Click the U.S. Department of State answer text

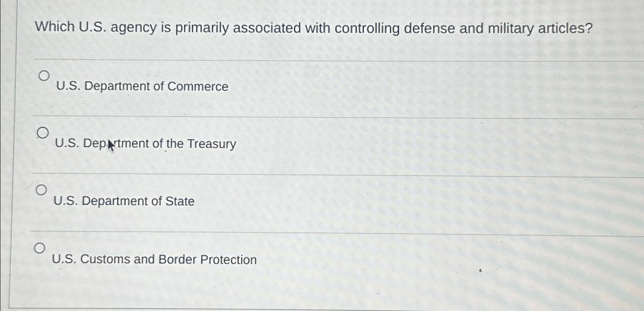coord(124,201)
